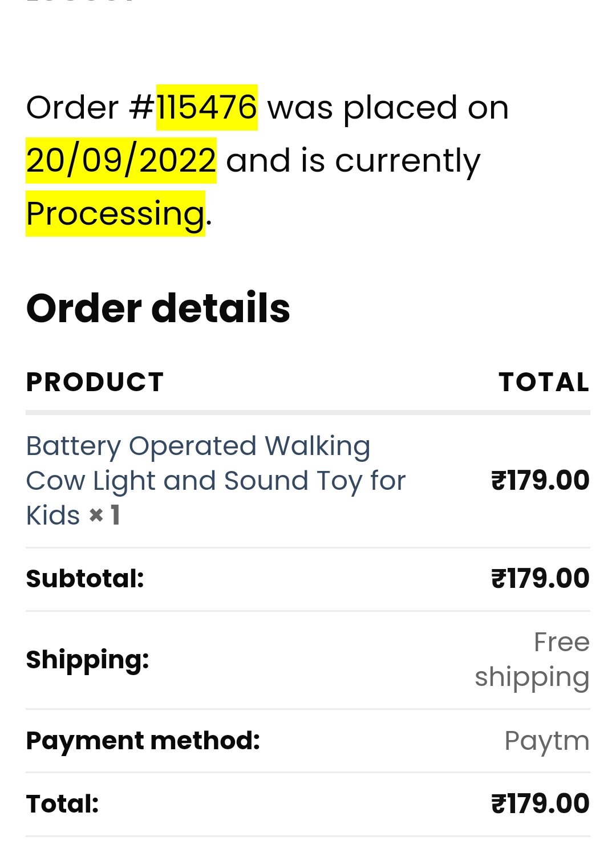Click the final total amount ₹179.00
Screen dimensions: 616x861
[540, 804]
